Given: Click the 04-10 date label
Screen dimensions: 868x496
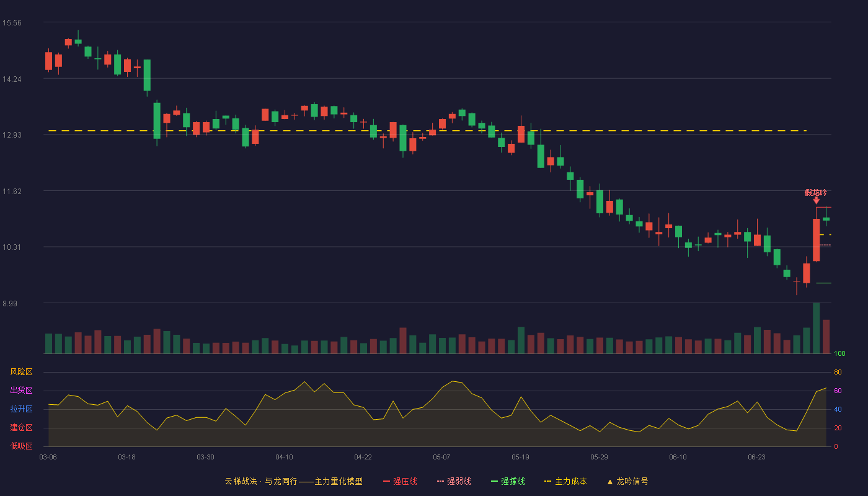Looking at the screenshot, I should [284, 457].
